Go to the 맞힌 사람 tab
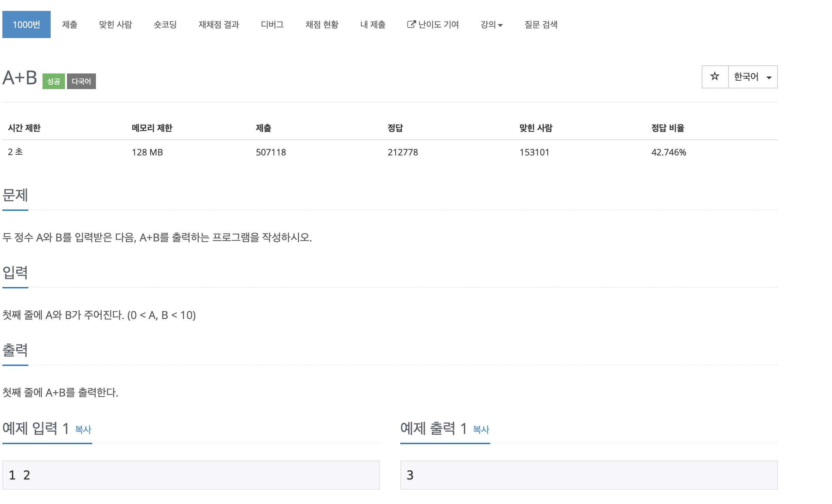This screenshot has width=832, height=504. point(115,24)
